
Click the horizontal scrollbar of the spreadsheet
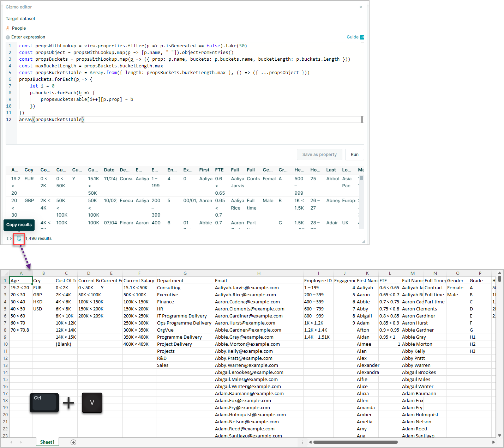[x=355, y=442]
